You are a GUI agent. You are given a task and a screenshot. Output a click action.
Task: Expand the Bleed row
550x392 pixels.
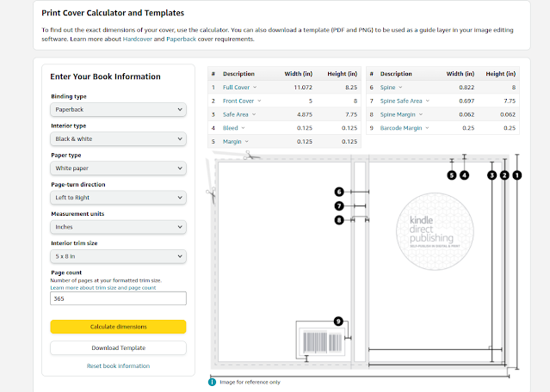coord(234,128)
